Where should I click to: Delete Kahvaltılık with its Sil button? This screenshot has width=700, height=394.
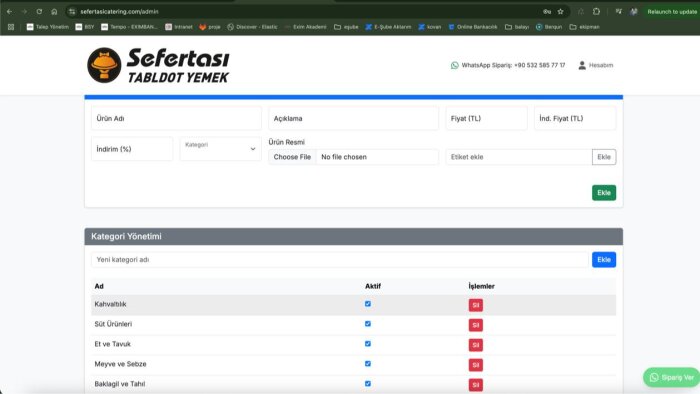click(x=475, y=305)
